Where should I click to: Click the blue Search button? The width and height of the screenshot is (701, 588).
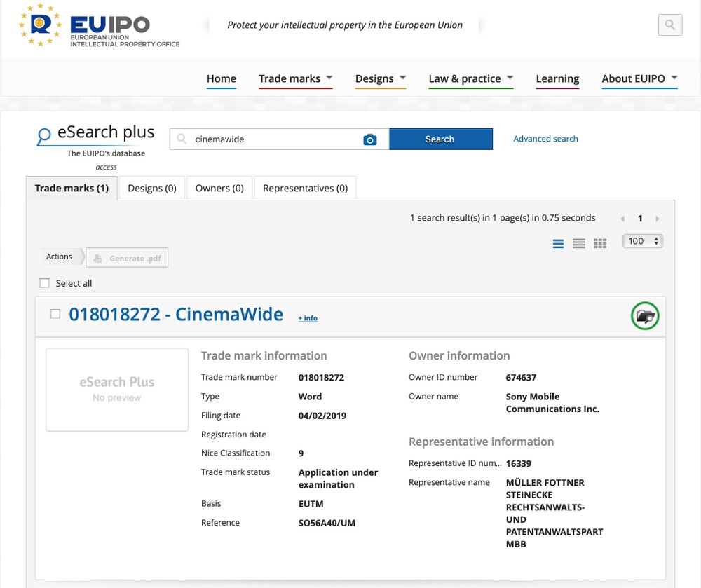[441, 139]
